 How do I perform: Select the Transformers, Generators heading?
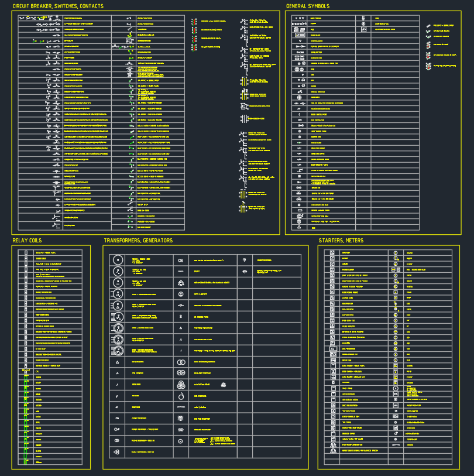pos(138,241)
